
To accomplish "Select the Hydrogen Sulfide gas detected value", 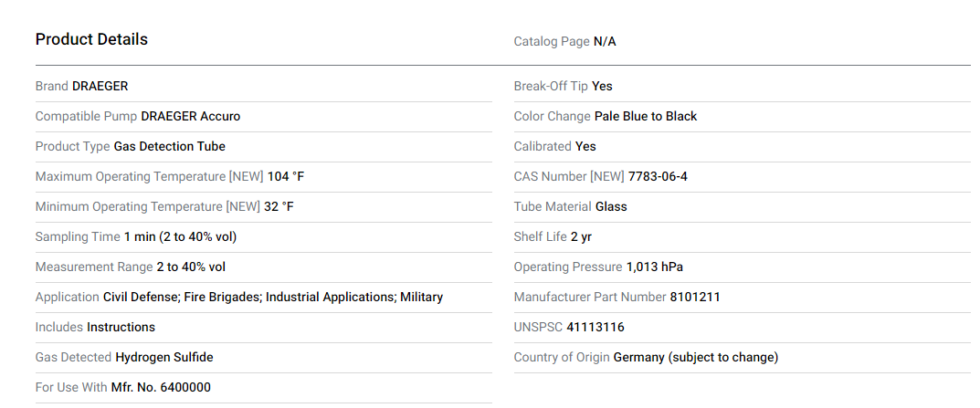I will click(164, 357).
